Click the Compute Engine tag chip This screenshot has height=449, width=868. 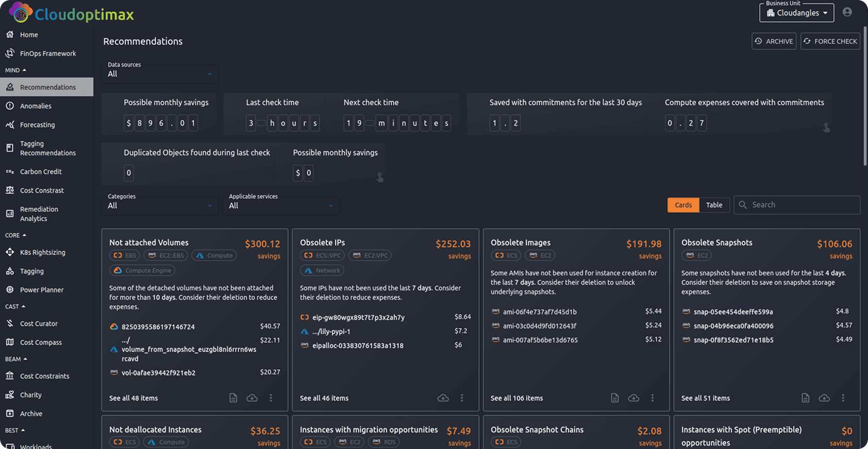point(142,270)
